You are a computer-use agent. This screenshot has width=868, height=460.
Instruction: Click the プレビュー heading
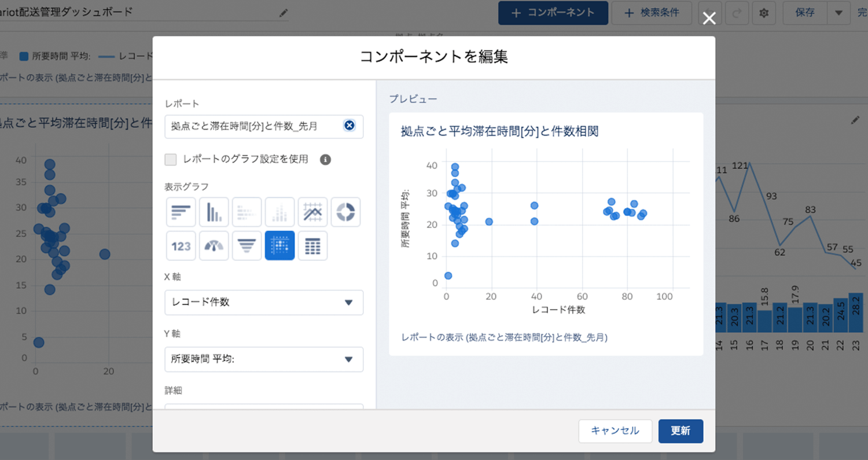413,99
